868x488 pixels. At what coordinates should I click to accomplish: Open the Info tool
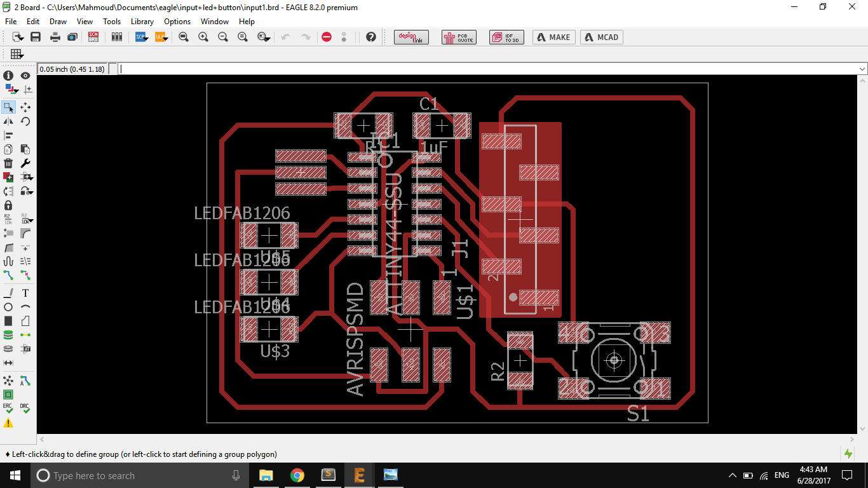click(x=8, y=76)
